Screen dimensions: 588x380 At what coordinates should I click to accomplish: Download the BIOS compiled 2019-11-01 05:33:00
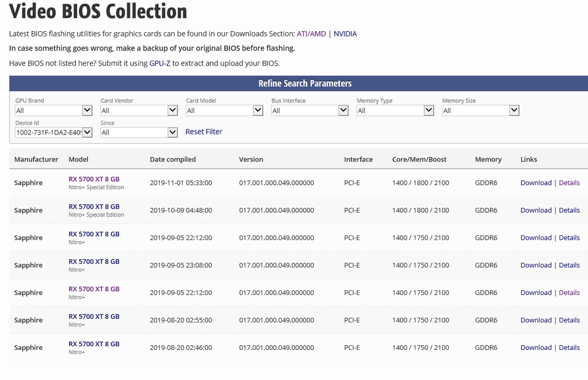coord(536,183)
